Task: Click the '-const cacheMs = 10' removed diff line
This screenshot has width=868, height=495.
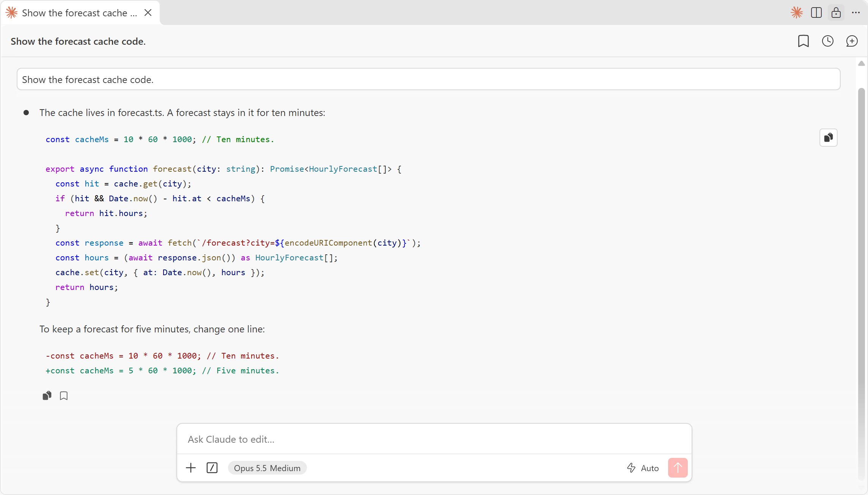Action: pos(162,356)
